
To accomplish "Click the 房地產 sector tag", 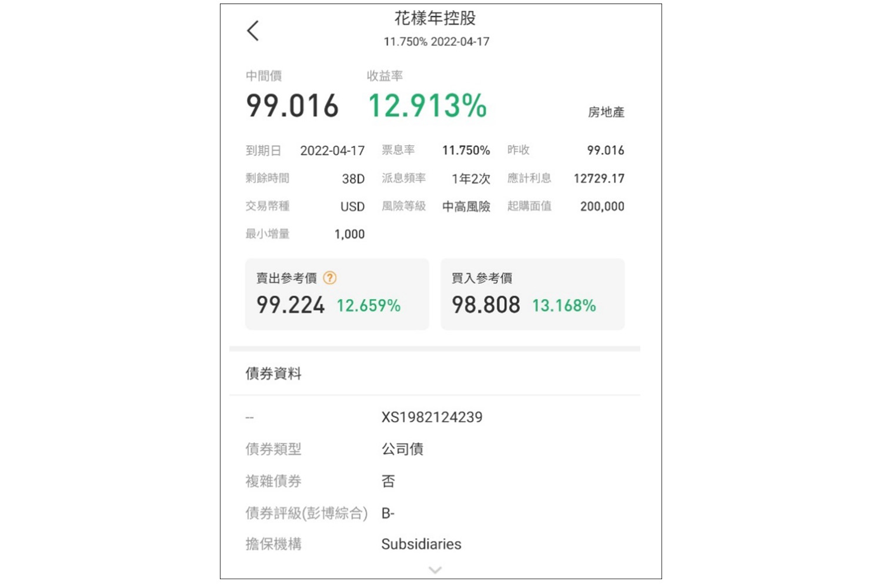I will coord(606,112).
